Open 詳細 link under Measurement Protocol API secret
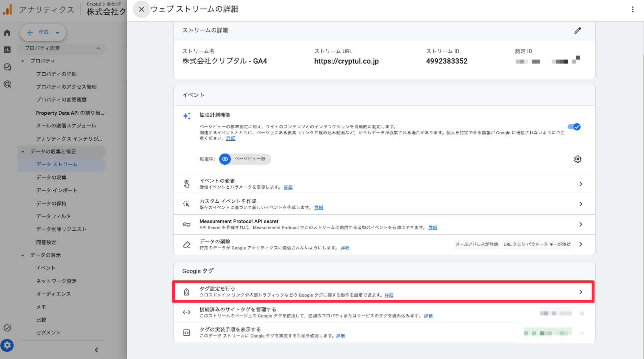644x359 pixels. [x=433, y=227]
